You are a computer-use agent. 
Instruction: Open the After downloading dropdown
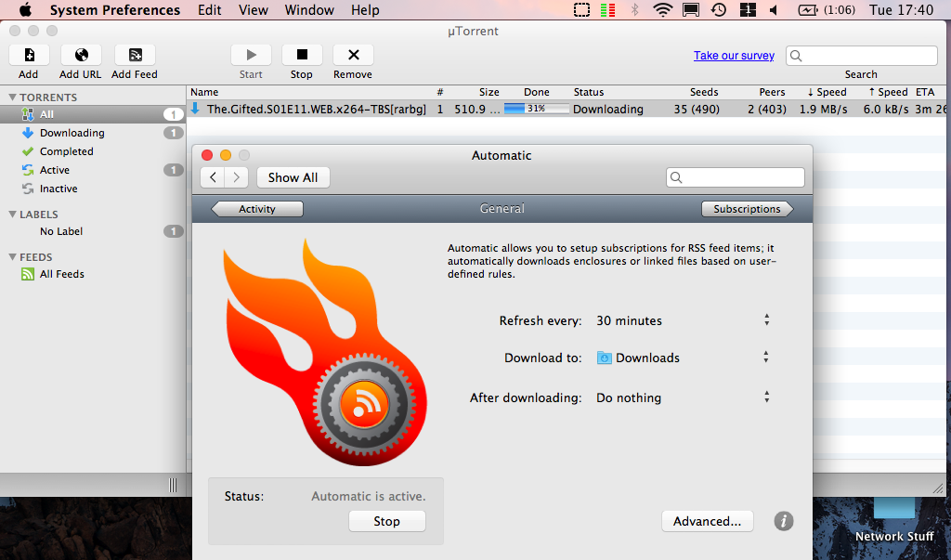684,397
